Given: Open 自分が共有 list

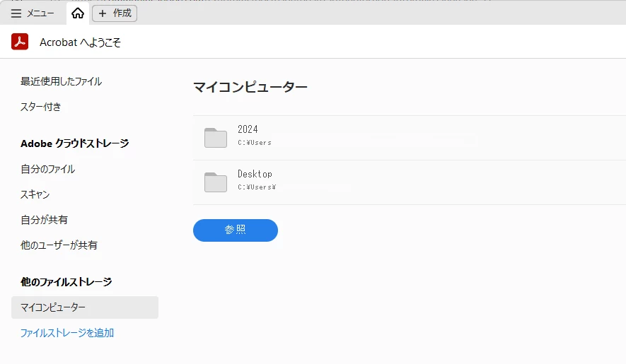Looking at the screenshot, I should coord(44,220).
